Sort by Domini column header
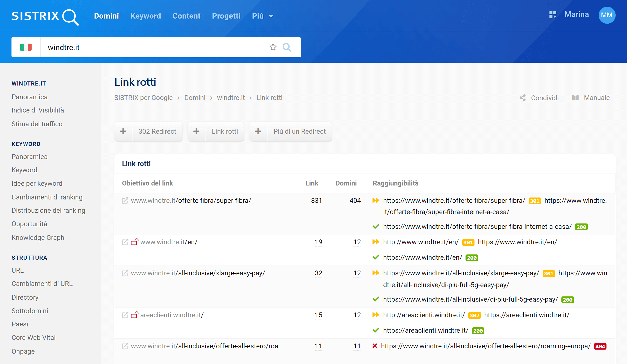Viewport: 627px width, 364px height. [x=346, y=183]
